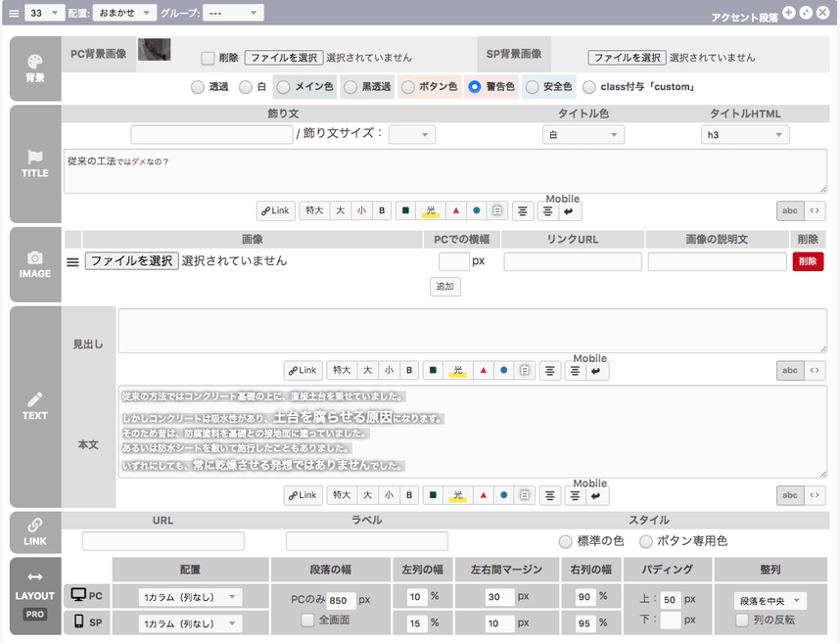Switch to code view in 本文 toolbar
This screenshot has height=643, width=840.
pyautogui.click(x=815, y=496)
